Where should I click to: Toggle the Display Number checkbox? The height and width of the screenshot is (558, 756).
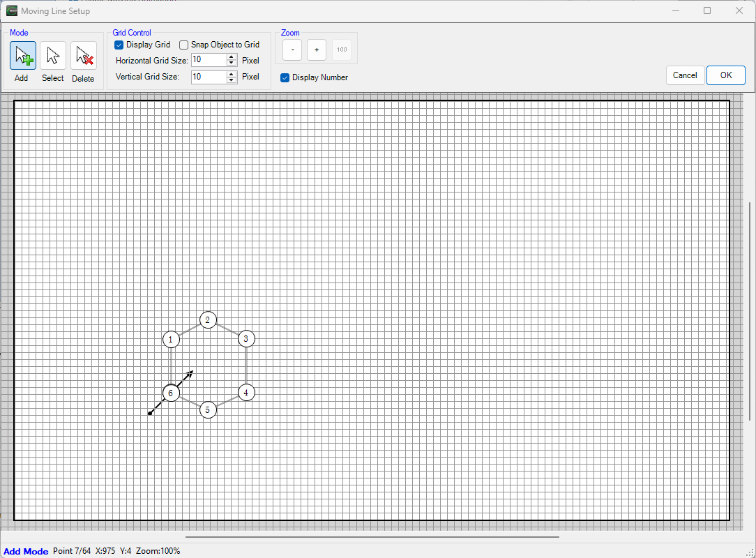coord(285,77)
